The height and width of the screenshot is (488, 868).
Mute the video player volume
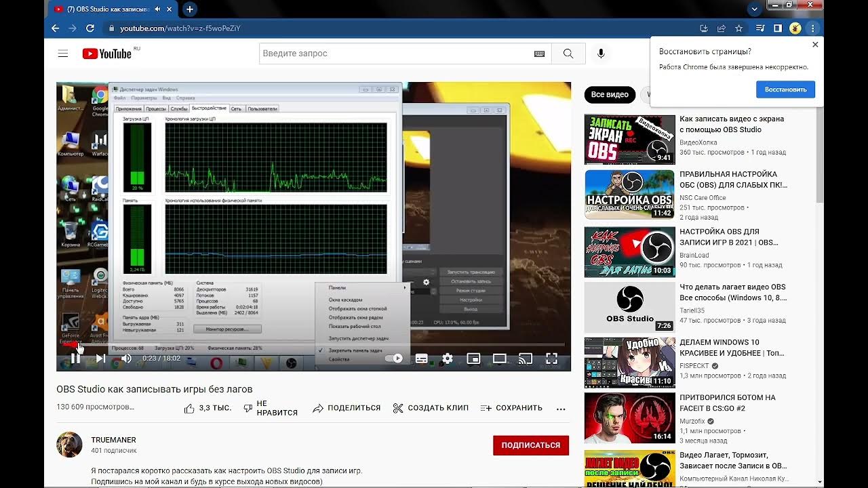click(125, 358)
